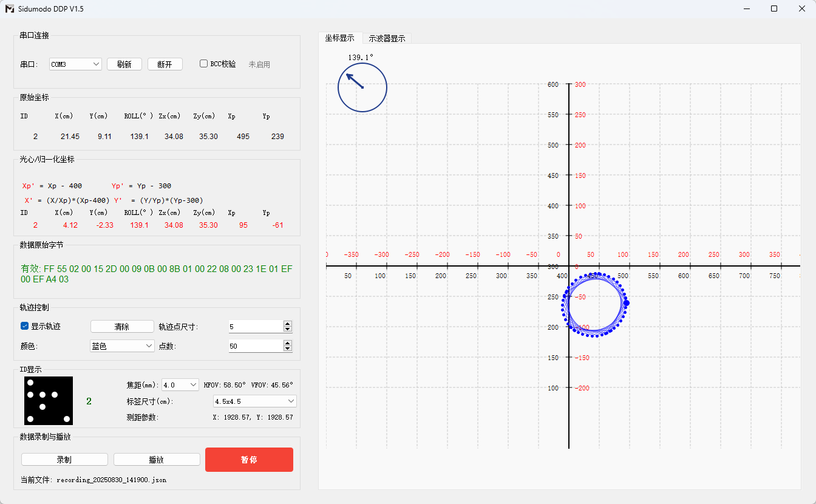Image resolution: width=816 pixels, height=504 pixels.
Task: Open the 蓝色 trajectory color dropdown
Action: point(122,346)
